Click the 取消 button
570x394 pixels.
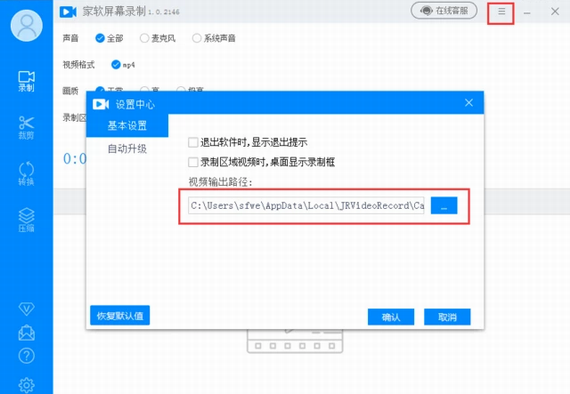pos(447,317)
